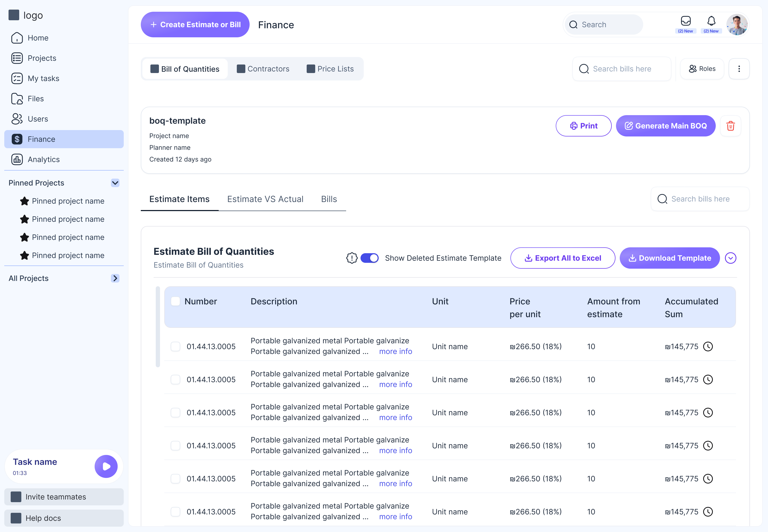Open the inbox messages icon
Viewport: 768px width, 532px height.
pyautogui.click(x=685, y=21)
